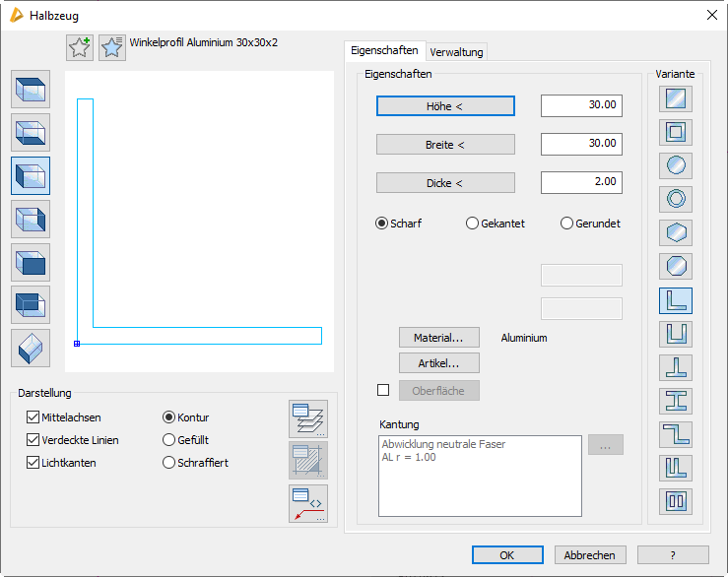Select the L-shaped angle profile variant
Viewport: 728px width, 577px height.
tap(676, 300)
